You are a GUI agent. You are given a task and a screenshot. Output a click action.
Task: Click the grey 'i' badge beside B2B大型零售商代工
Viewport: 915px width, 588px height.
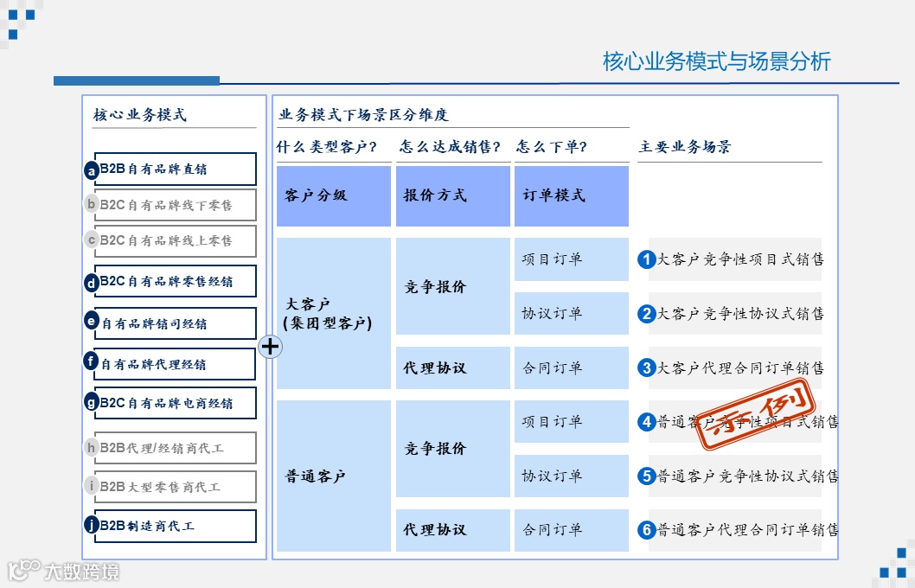pos(92,485)
